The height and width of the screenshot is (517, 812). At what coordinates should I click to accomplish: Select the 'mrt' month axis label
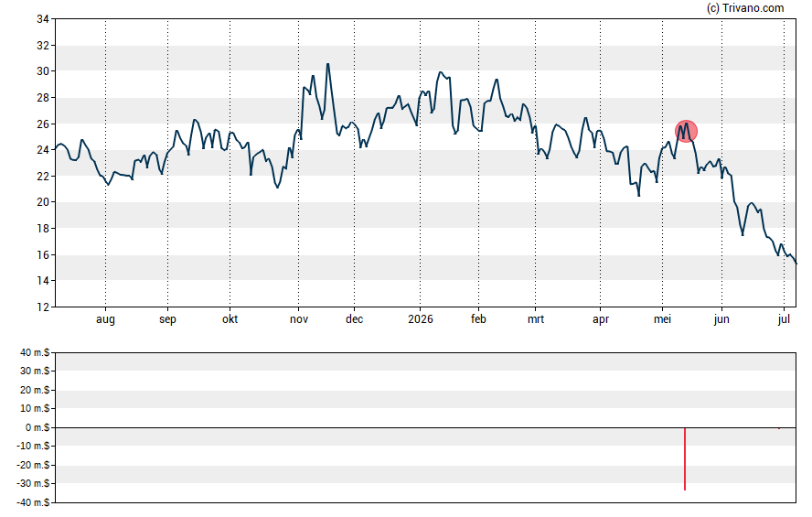point(536,319)
